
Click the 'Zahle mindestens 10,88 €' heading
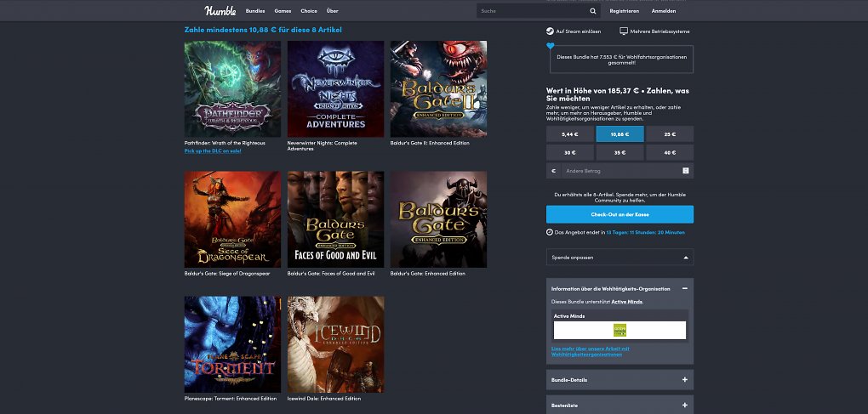pos(263,30)
